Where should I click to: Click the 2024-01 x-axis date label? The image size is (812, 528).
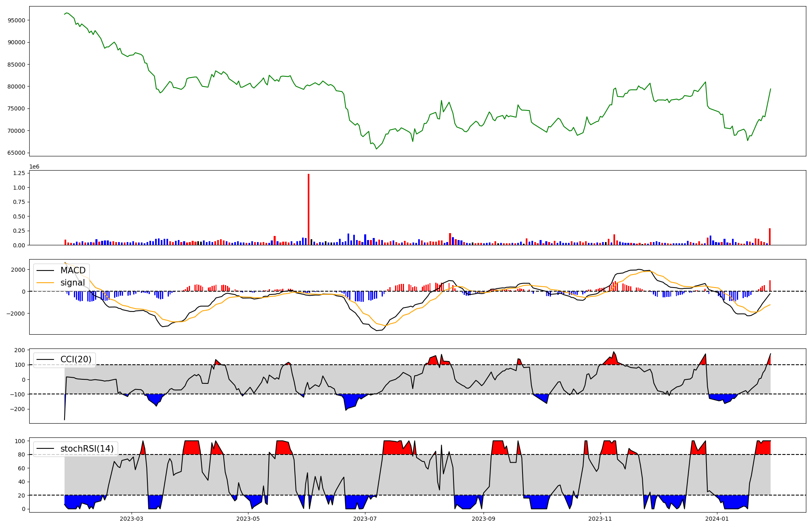[x=717, y=519]
